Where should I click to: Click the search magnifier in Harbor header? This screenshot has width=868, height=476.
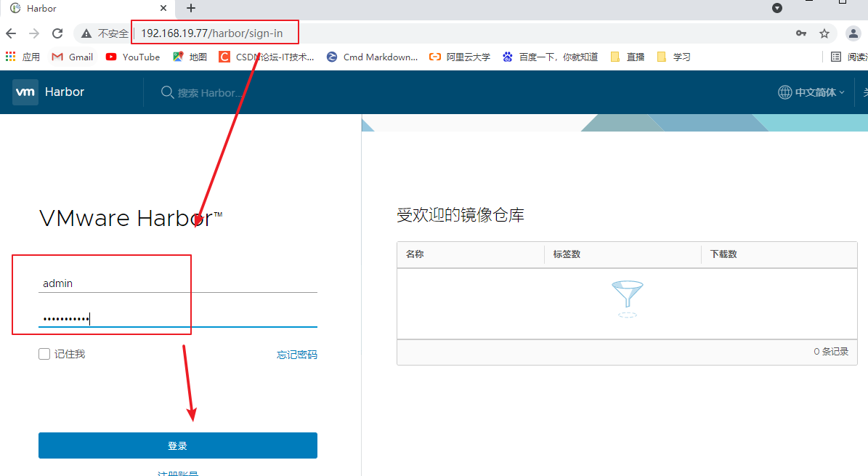[x=167, y=92]
